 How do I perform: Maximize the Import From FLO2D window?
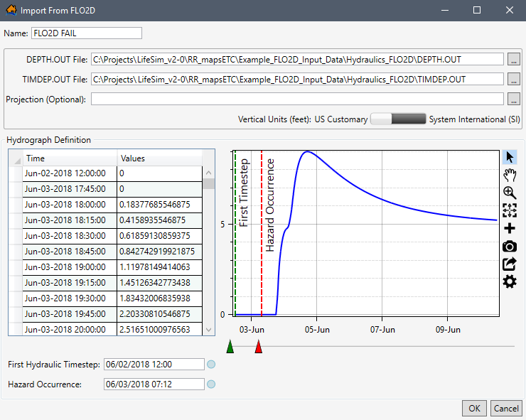(477, 10)
